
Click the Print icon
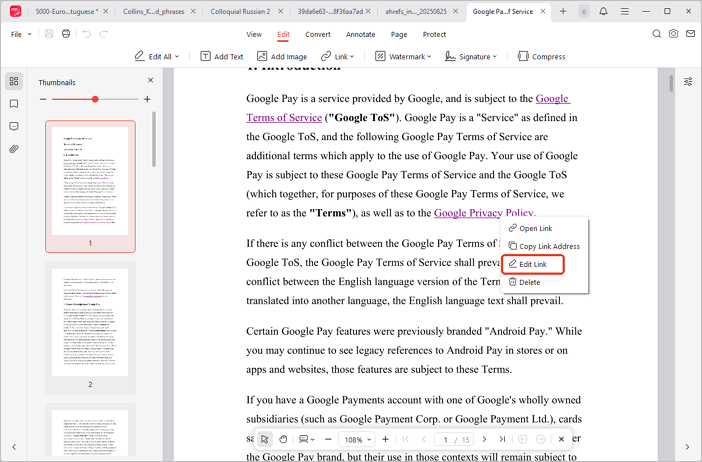pyautogui.click(x=66, y=34)
